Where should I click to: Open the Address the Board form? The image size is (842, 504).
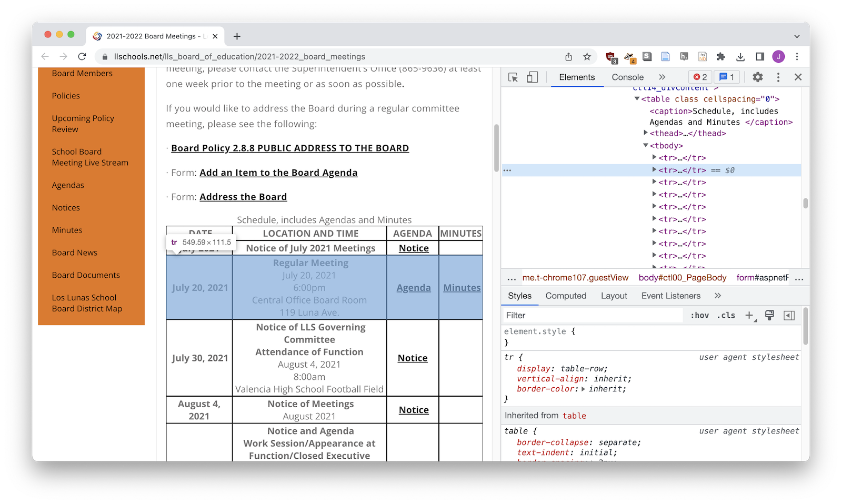click(x=243, y=197)
